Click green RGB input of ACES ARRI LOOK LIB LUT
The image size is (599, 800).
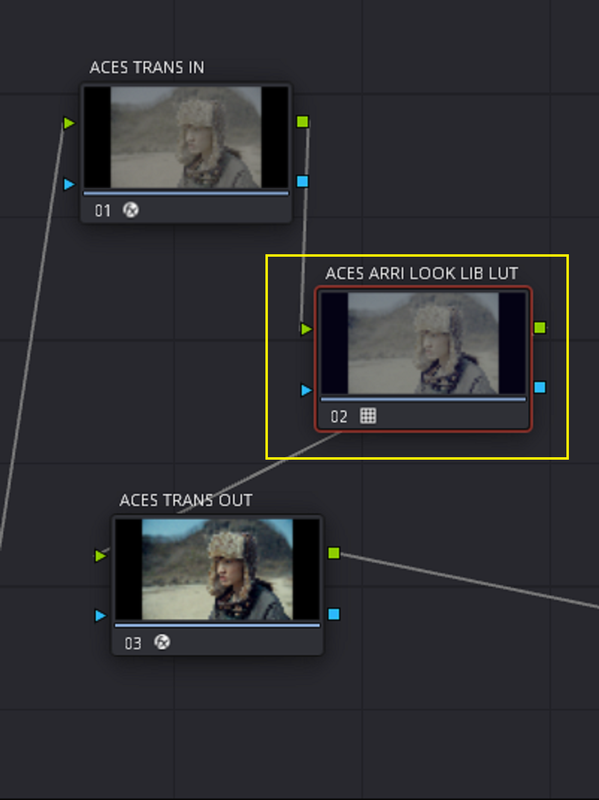coord(306,329)
